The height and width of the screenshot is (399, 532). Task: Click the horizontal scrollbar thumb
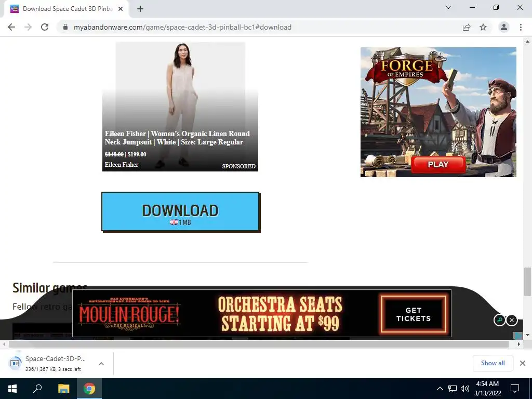click(259, 344)
